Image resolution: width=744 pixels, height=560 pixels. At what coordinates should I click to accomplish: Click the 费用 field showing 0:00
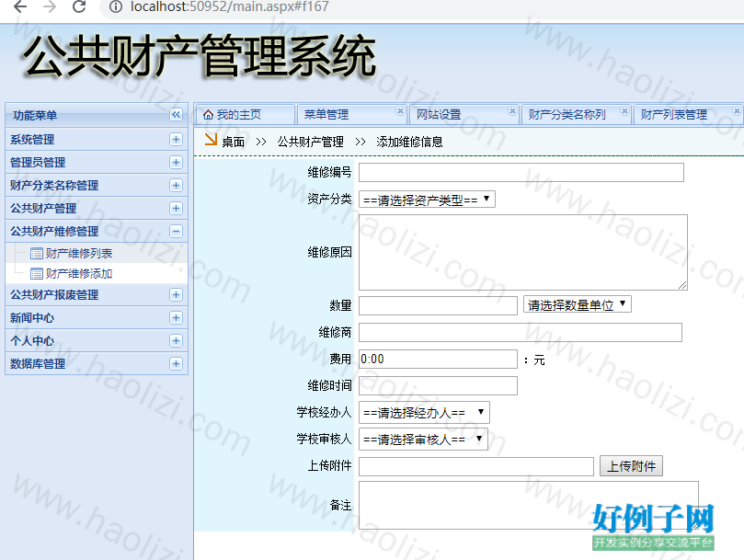coord(438,360)
